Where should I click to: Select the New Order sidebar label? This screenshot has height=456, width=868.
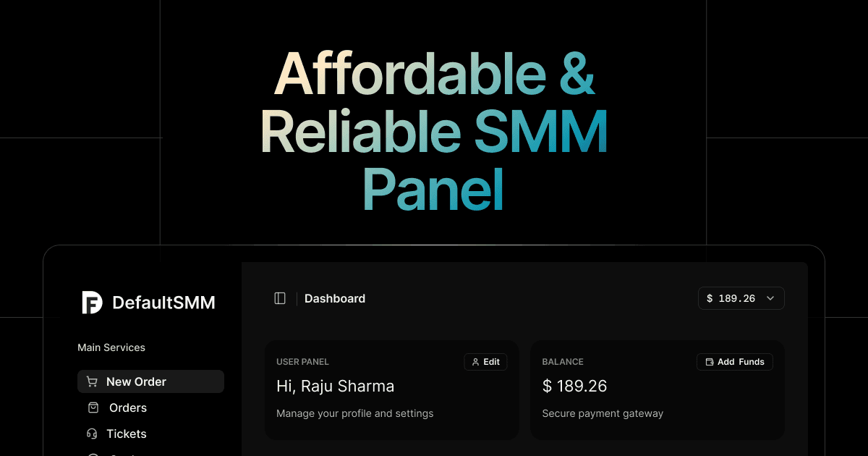tap(136, 381)
